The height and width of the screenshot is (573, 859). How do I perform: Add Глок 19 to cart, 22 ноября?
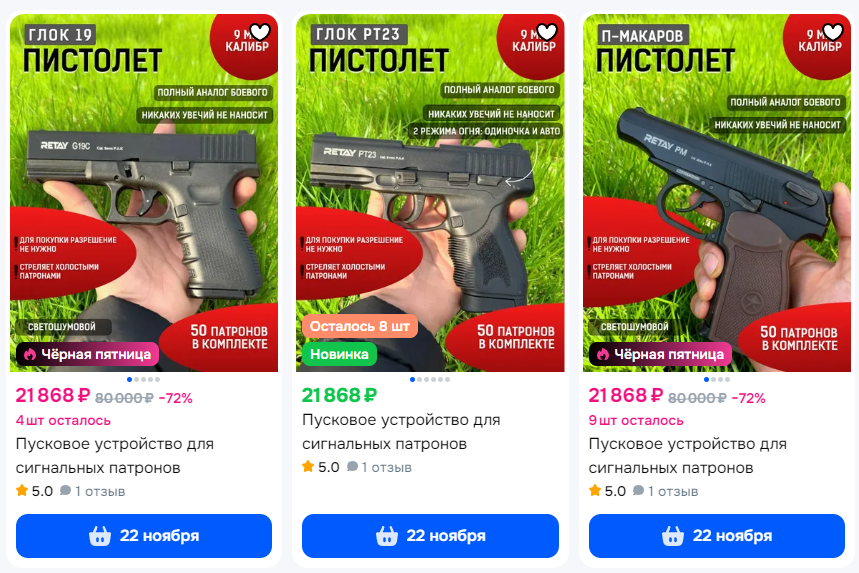[144, 536]
